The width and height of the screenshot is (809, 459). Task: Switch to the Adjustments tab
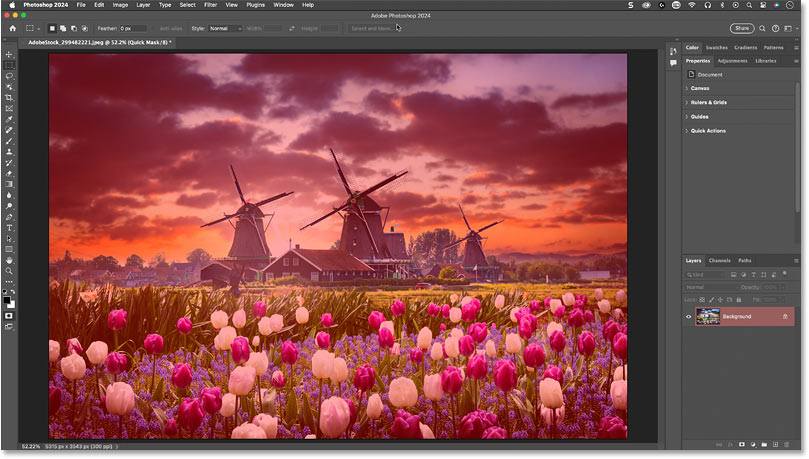pos(732,61)
